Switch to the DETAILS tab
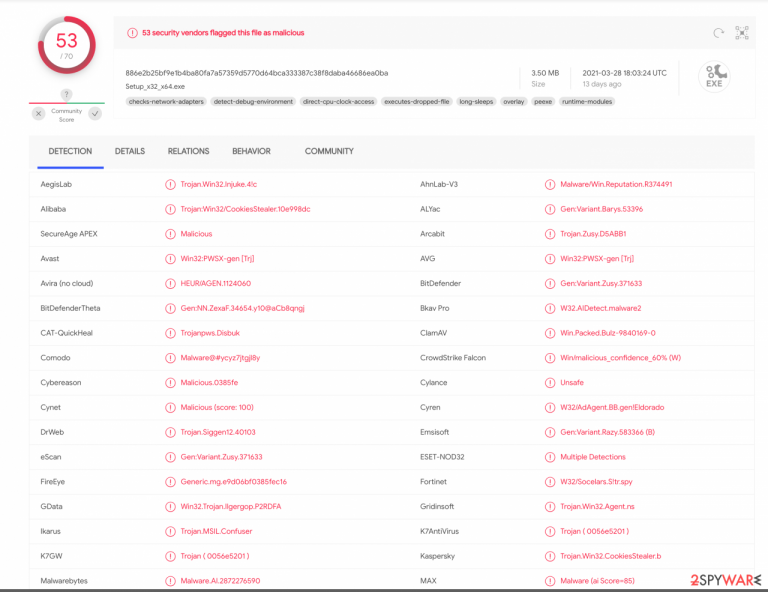Viewport: 768px width, 592px height. point(130,151)
